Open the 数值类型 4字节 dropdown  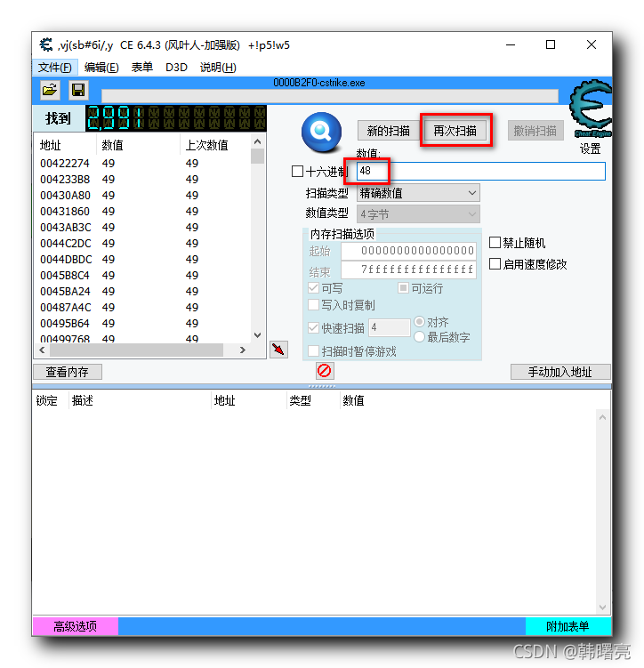(x=418, y=213)
